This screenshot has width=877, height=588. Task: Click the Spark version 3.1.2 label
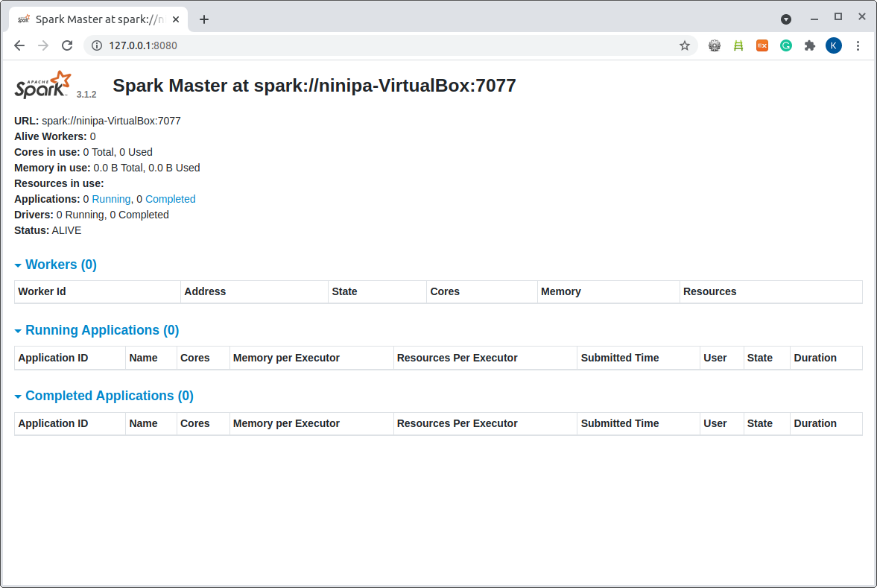click(x=86, y=95)
